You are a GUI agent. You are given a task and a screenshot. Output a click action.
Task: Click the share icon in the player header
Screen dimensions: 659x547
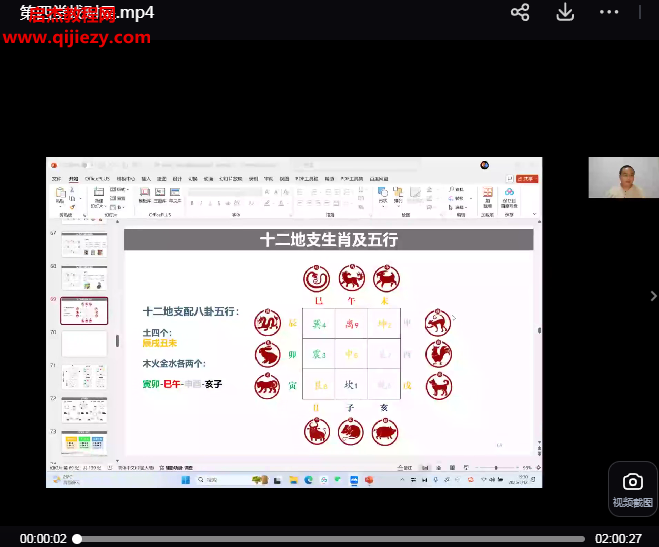click(520, 13)
